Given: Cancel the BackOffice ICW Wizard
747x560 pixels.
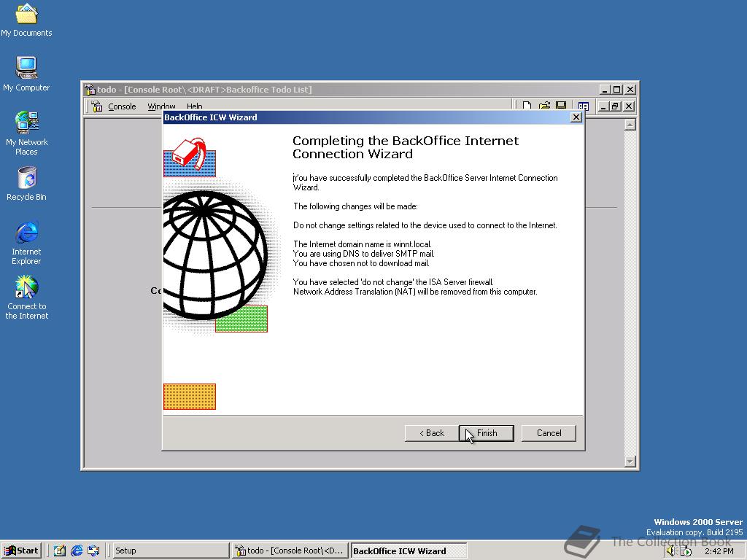Looking at the screenshot, I should pyautogui.click(x=549, y=433).
